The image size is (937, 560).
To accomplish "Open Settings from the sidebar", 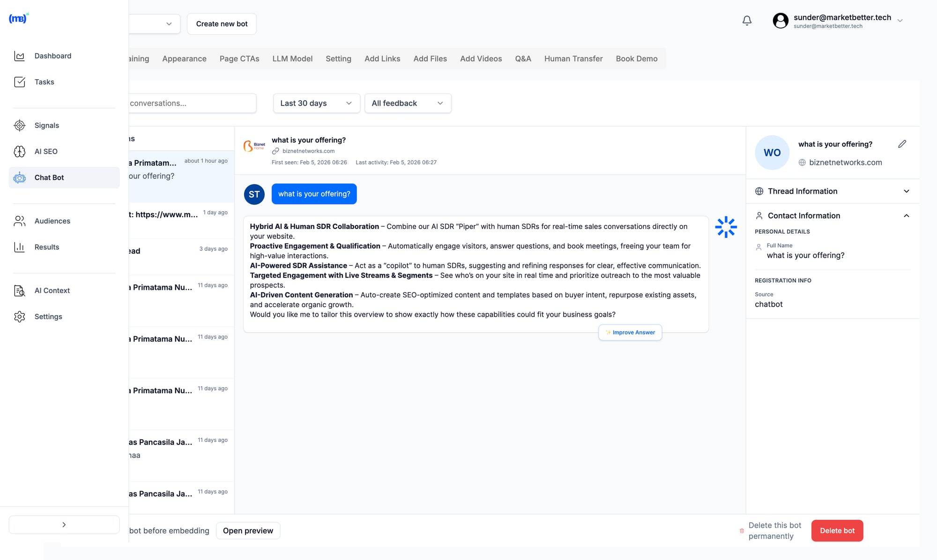I will click(48, 317).
